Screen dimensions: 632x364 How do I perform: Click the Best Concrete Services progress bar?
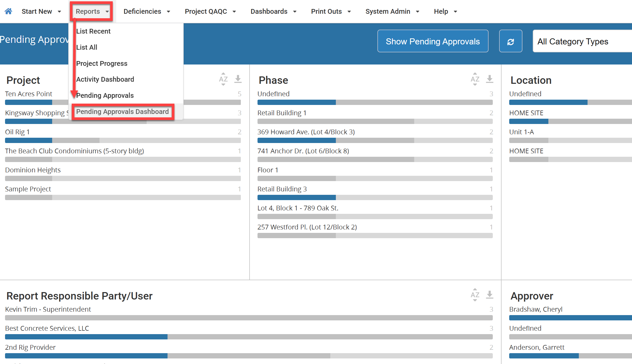(249, 337)
